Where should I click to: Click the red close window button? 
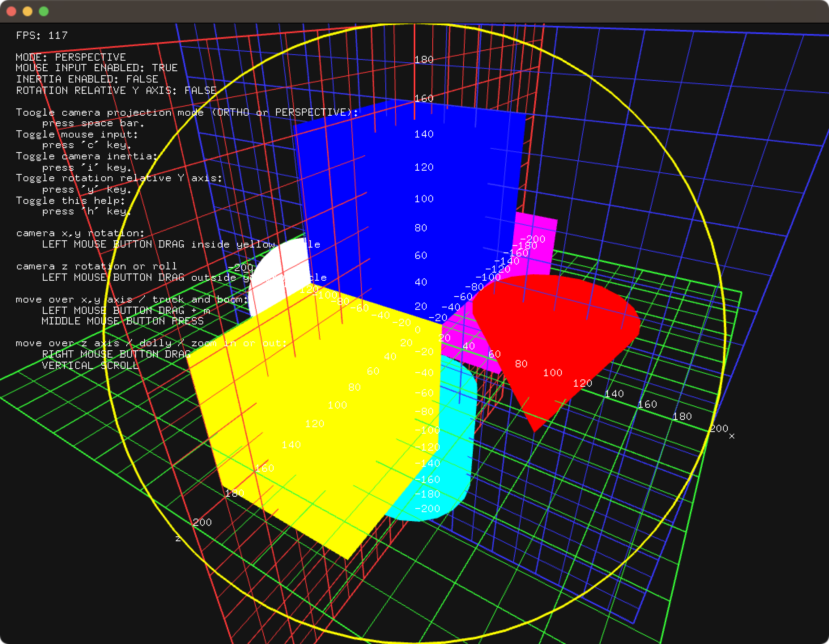point(11,11)
